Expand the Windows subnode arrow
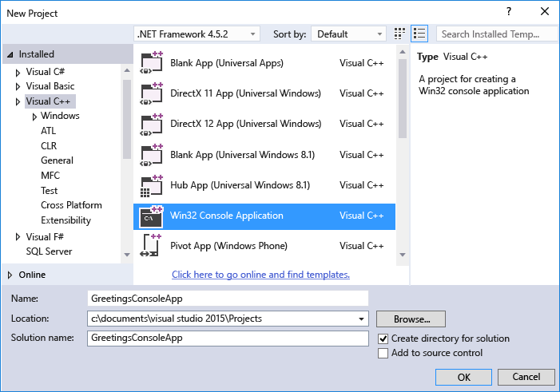The height and width of the screenshot is (392, 560). coord(34,117)
